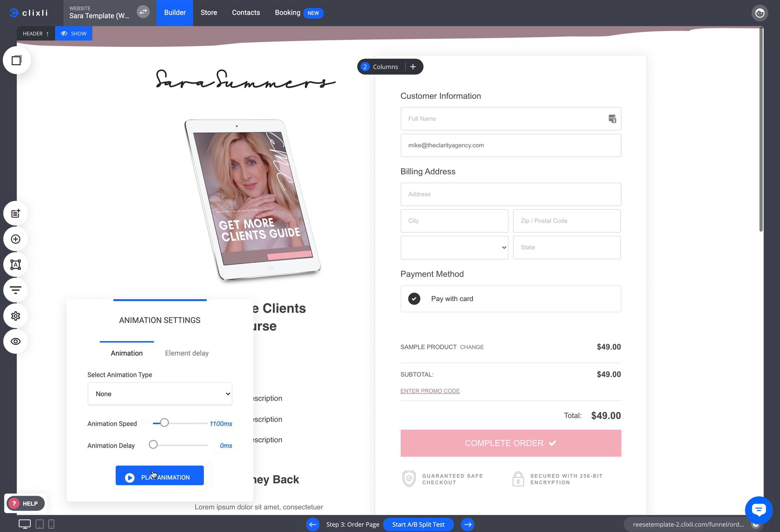Click the page vertical scrollbar

[761, 129]
